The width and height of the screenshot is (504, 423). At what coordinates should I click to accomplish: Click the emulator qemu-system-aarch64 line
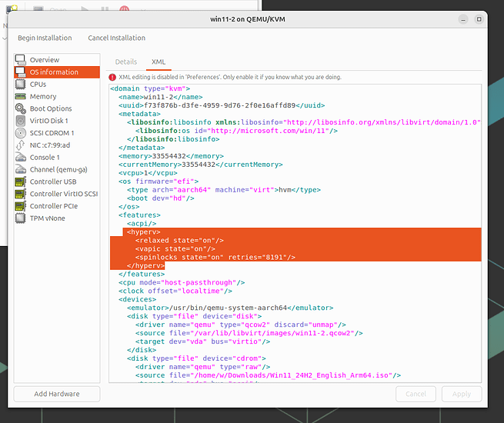[x=230, y=308]
